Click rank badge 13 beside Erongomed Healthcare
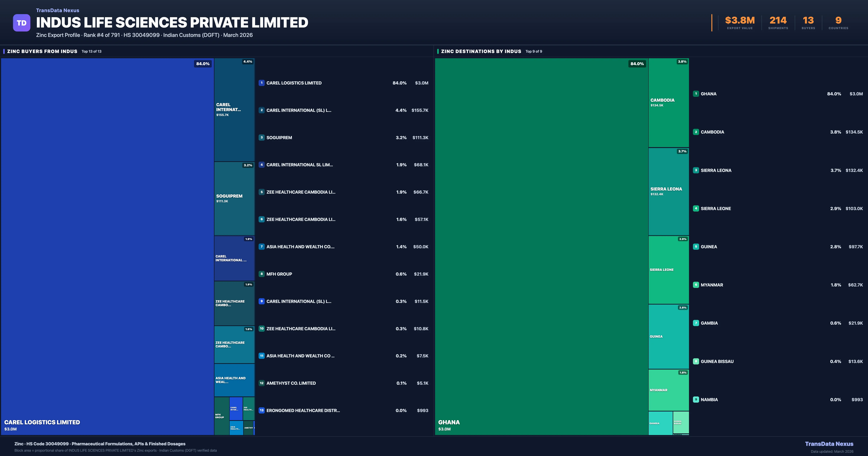This screenshot has width=868, height=456. click(261, 410)
